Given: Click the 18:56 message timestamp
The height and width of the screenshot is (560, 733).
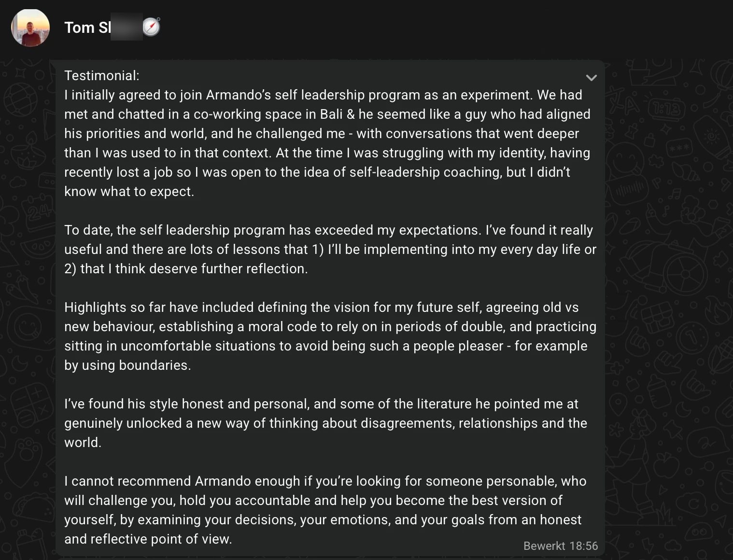Looking at the screenshot, I should coord(584,546).
